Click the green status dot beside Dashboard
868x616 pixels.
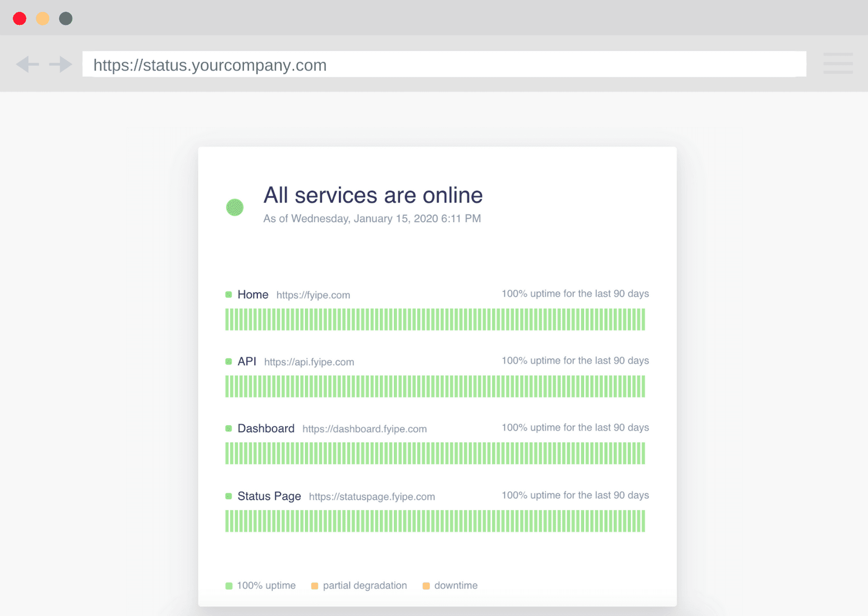click(229, 428)
